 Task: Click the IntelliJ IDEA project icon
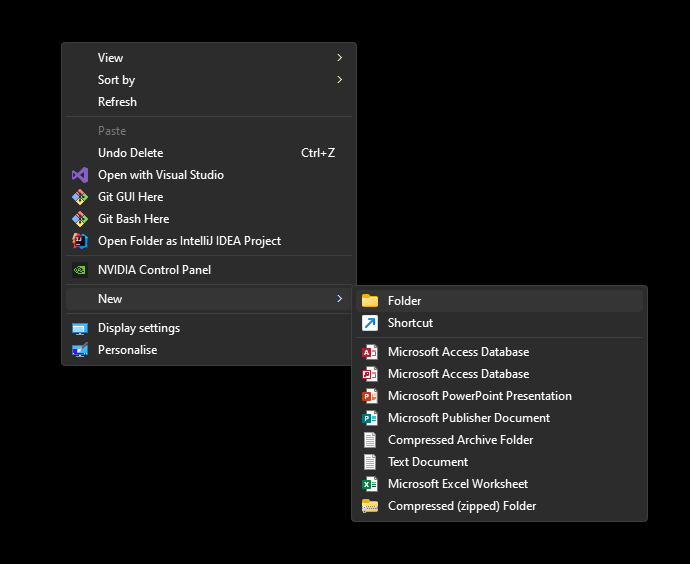(x=80, y=241)
